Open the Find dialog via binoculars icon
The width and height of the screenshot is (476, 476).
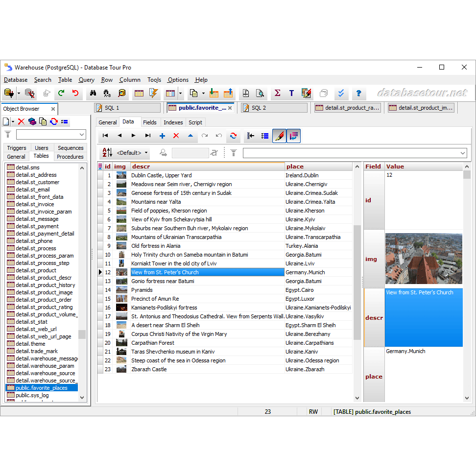point(93,93)
